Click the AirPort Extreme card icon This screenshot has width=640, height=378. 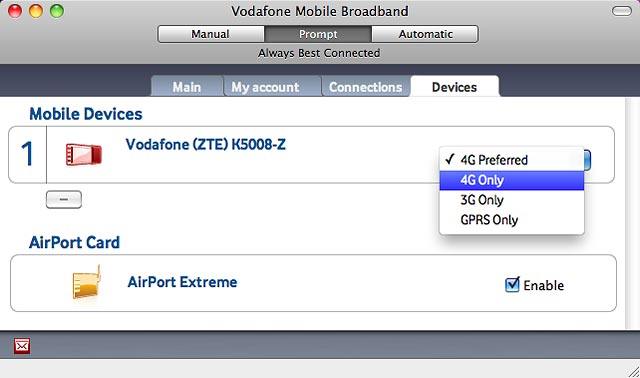click(x=87, y=282)
